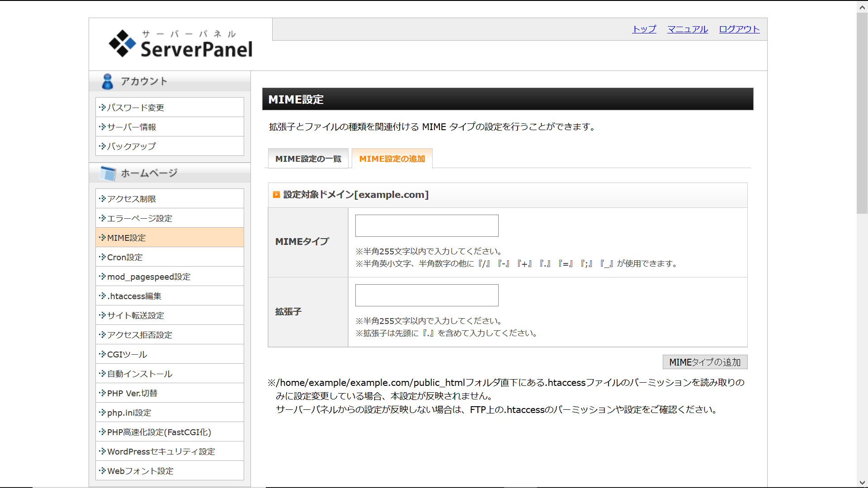Select the MIME設定の追加 tab
The height and width of the screenshot is (488, 868).
coord(392,159)
